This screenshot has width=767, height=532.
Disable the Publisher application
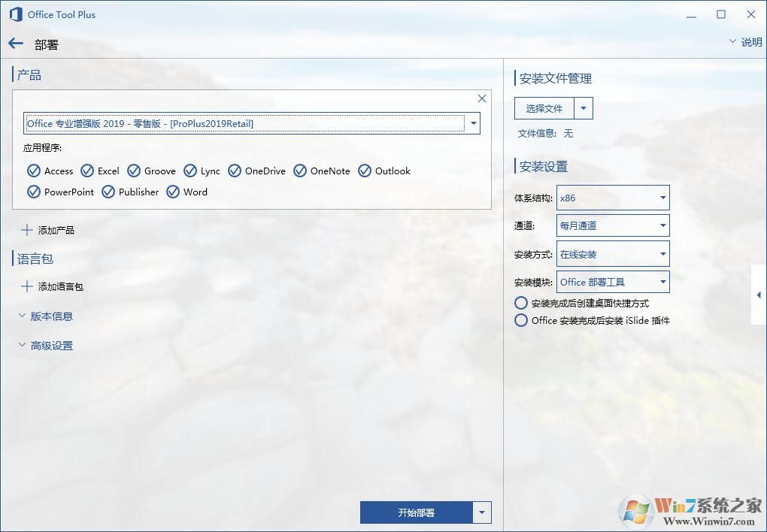[108, 192]
